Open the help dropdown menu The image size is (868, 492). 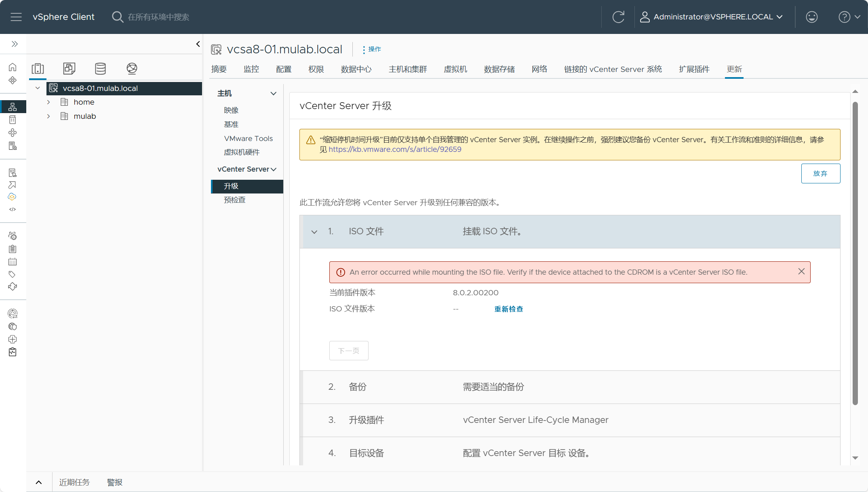coord(850,17)
